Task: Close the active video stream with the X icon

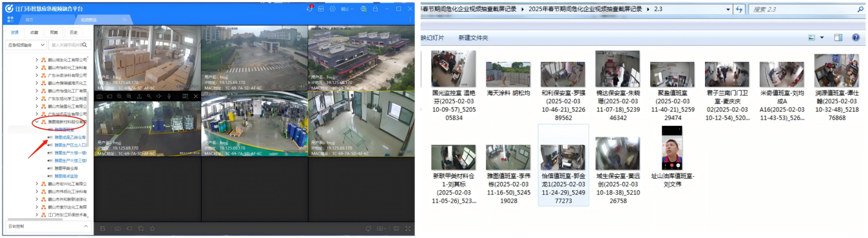Action: (x=196, y=96)
